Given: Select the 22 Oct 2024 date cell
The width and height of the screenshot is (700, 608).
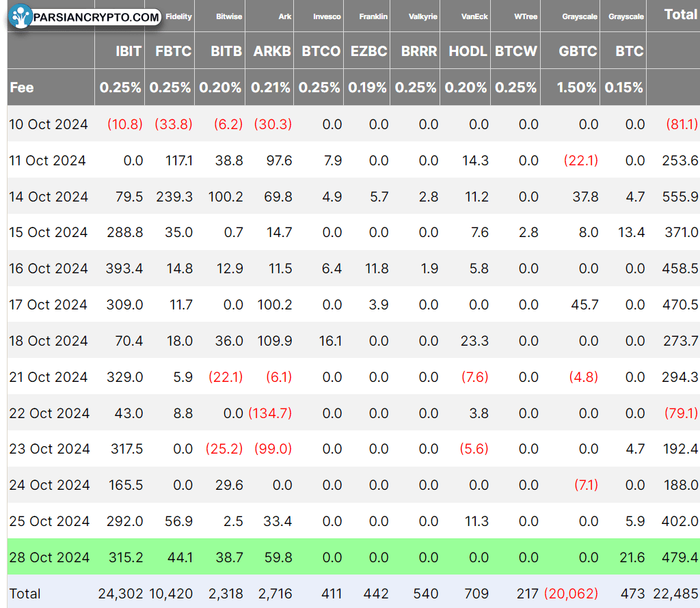Looking at the screenshot, I should [49, 413].
